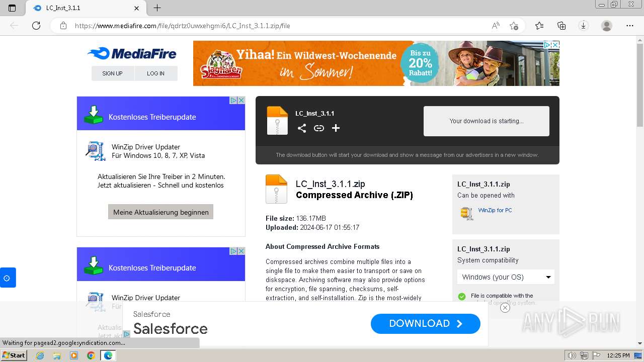The width and height of the screenshot is (644, 362).
Task: Click the Salesforce DOWNLOAD button
Action: coord(426,324)
